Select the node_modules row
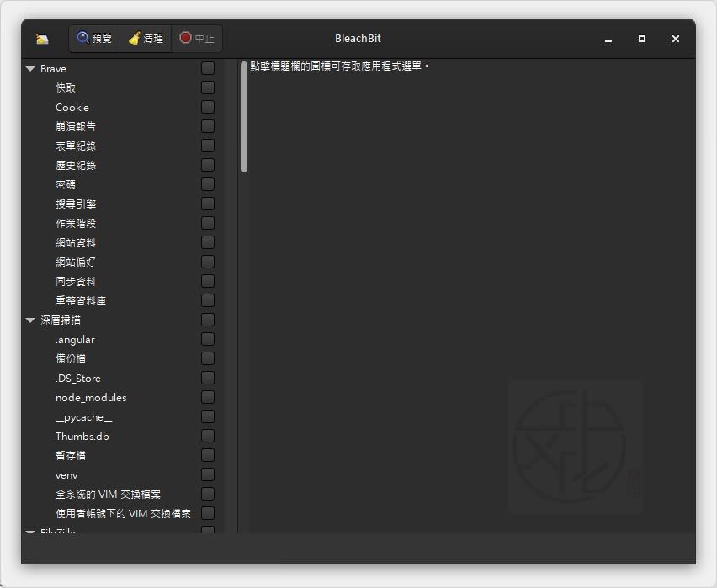The height and width of the screenshot is (588, 717). tap(91, 398)
